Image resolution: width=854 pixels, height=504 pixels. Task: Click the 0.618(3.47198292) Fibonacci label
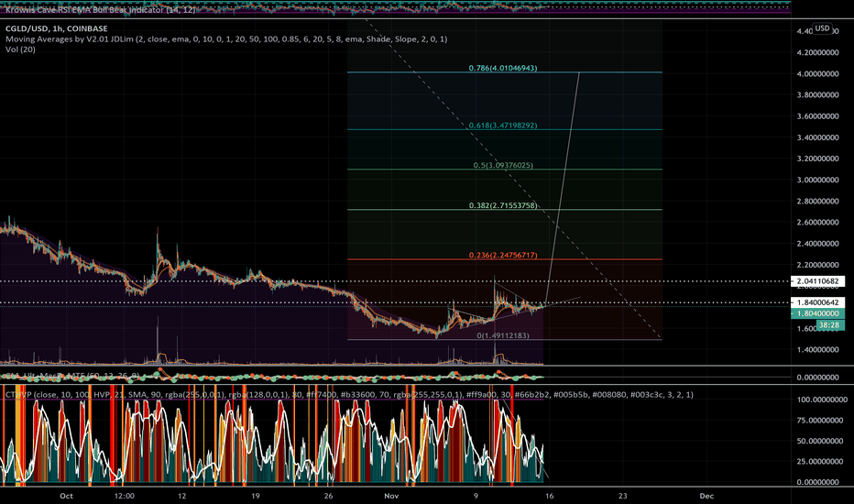click(x=503, y=126)
